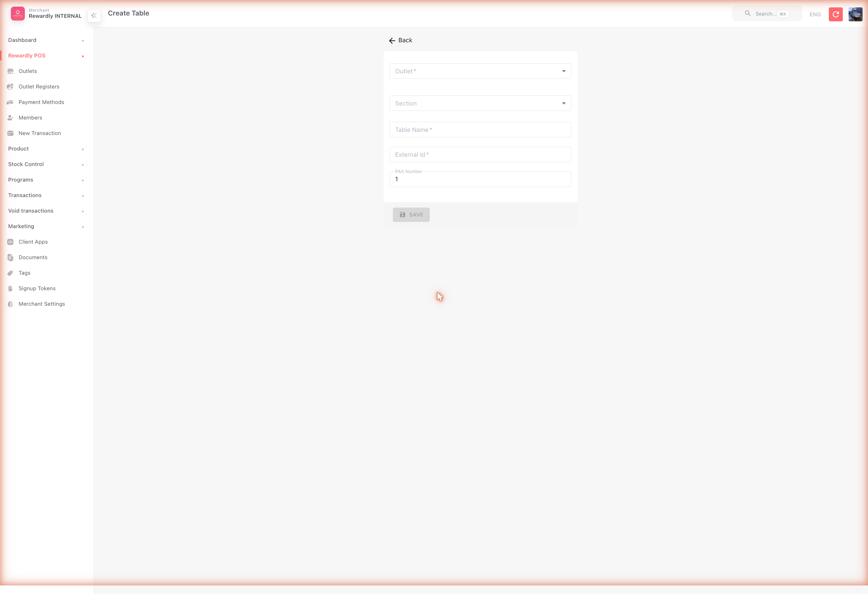Viewport: 868px width, 594px height.
Task: Switch language via ENG button
Action: point(815,14)
